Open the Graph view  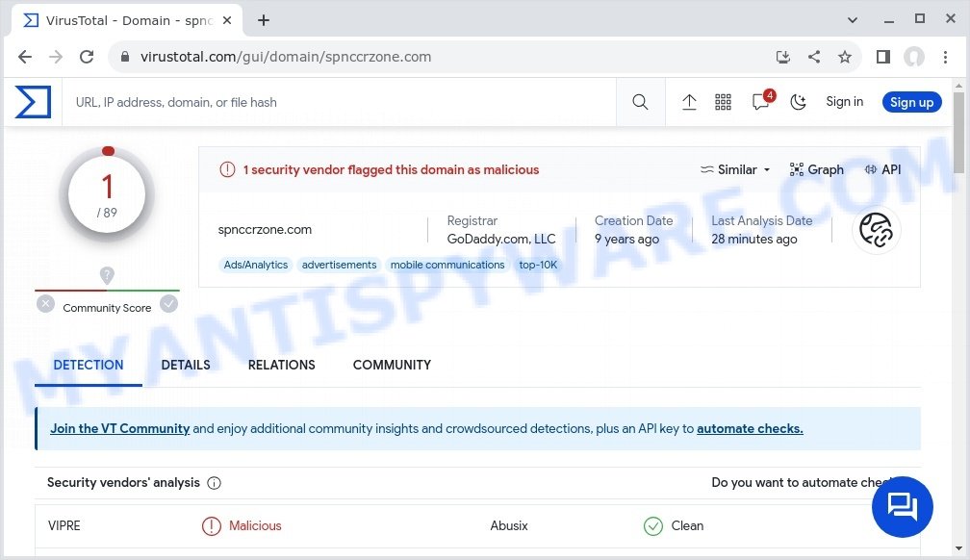(817, 169)
